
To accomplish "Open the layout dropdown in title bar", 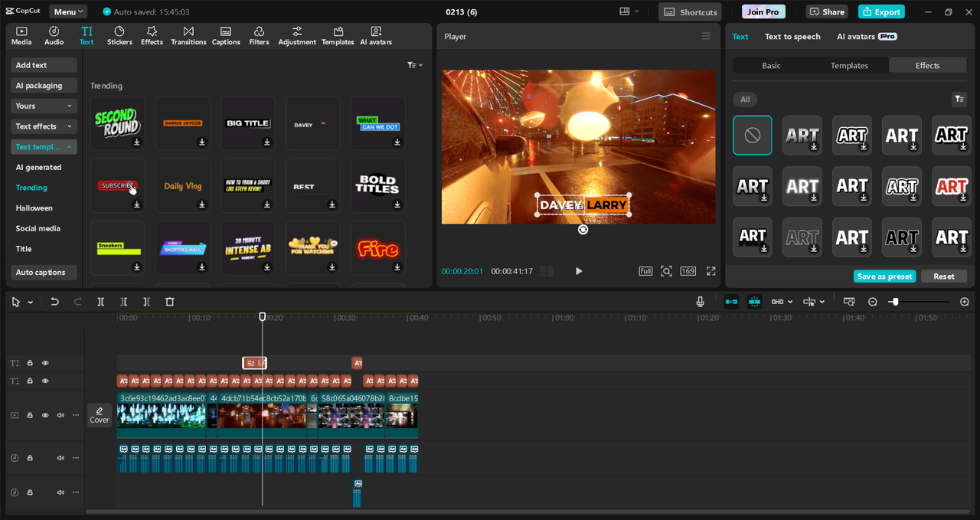I will (630, 11).
